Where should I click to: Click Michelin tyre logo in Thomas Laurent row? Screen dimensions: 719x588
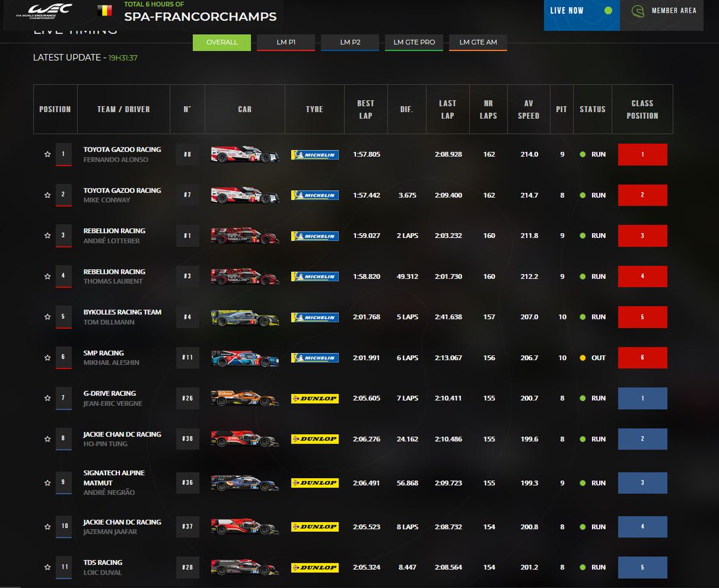[315, 277]
